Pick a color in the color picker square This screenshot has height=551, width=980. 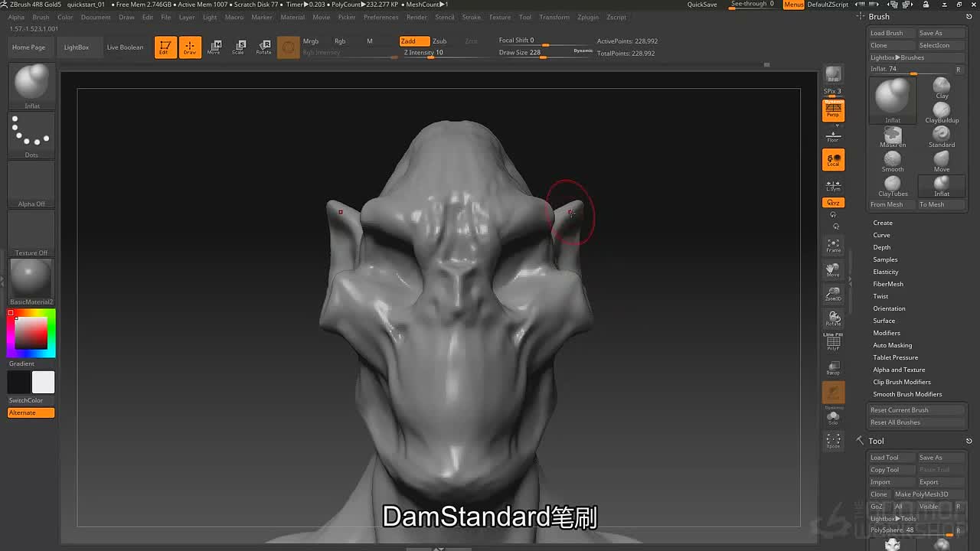pyautogui.click(x=31, y=333)
